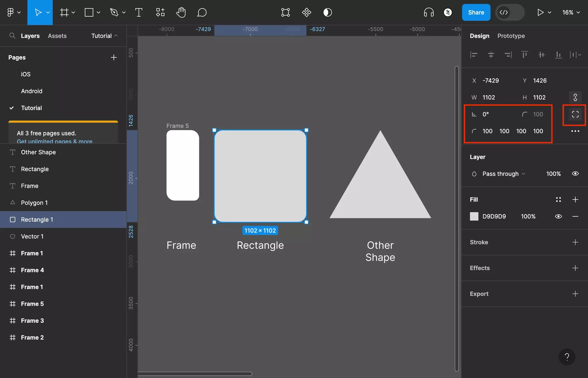588x378 pixels.
Task: Select the Frame tool
Action: [64, 12]
